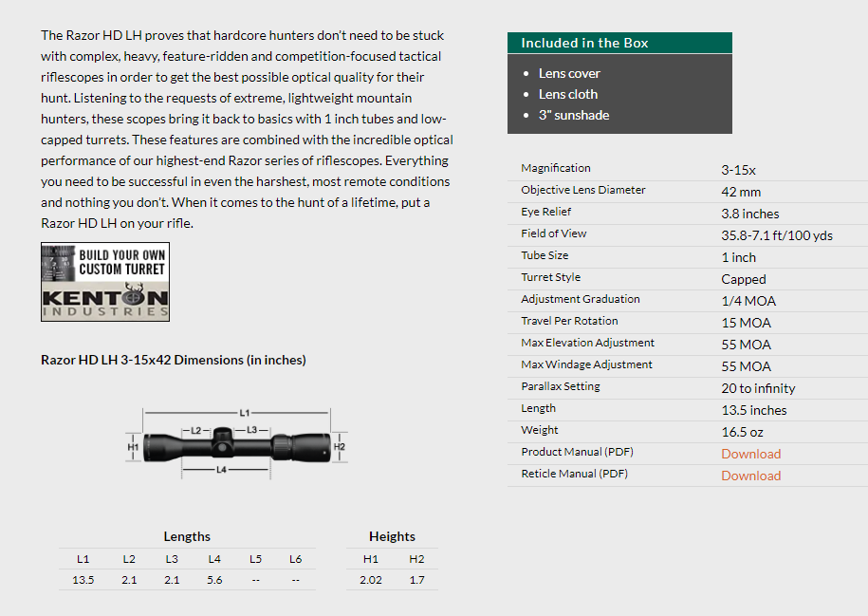Click the 'Lens cover' list item

click(569, 73)
